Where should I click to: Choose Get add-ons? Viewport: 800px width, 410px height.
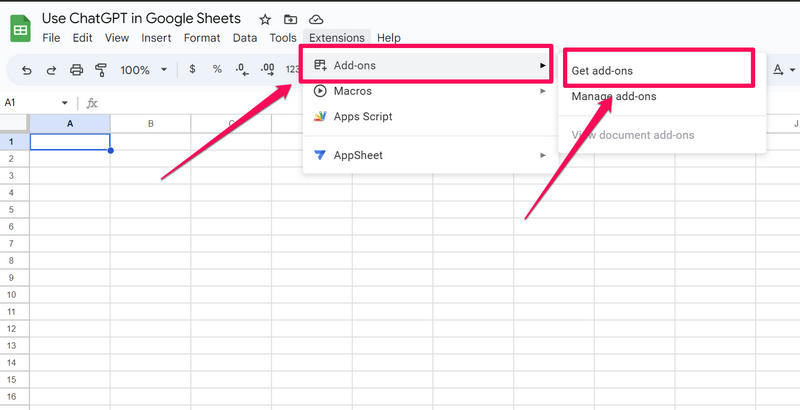coord(602,71)
